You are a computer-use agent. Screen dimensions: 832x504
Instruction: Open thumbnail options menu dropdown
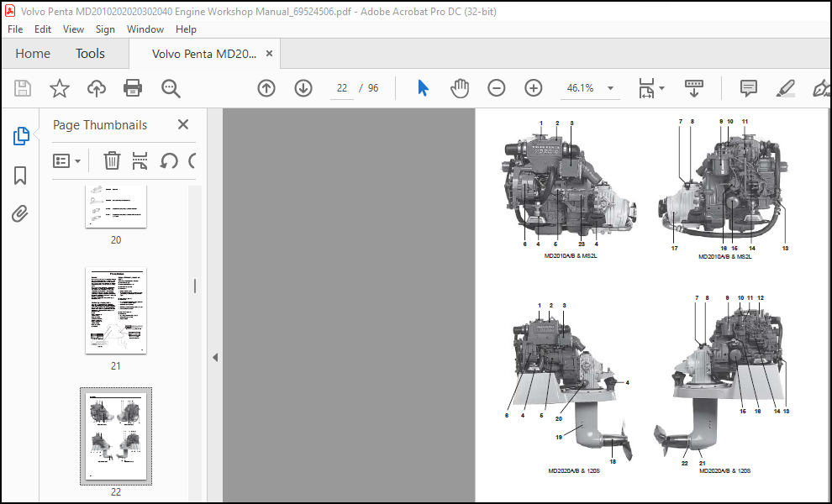[67, 160]
